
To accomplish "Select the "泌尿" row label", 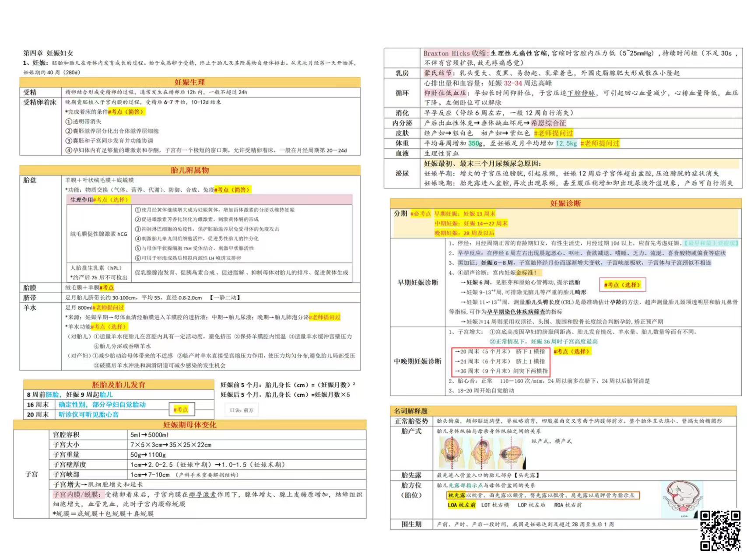I will (402, 173).
